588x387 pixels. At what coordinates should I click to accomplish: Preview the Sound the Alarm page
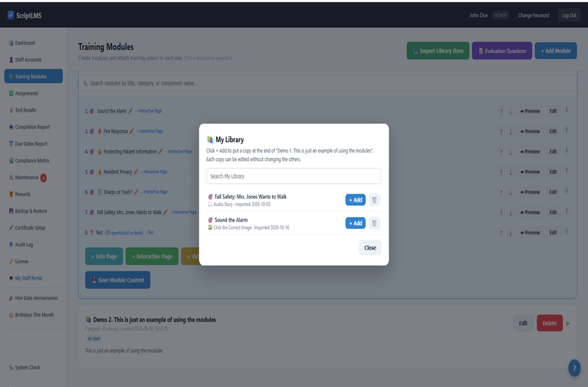click(x=530, y=111)
